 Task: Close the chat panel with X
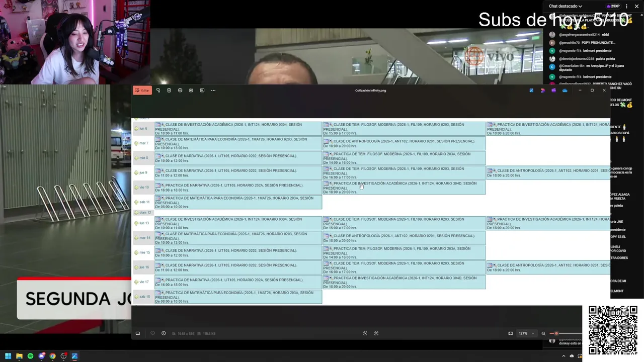(636, 6)
